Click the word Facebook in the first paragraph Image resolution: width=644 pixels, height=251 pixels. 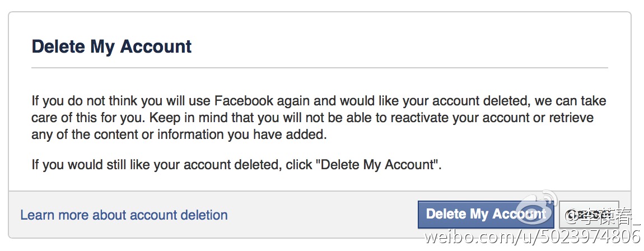tap(244, 102)
